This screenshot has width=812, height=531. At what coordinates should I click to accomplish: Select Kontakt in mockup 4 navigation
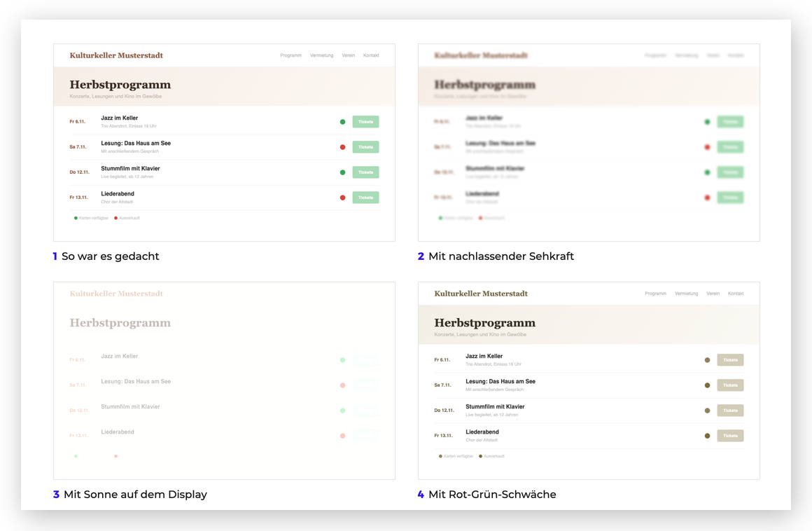click(x=736, y=294)
